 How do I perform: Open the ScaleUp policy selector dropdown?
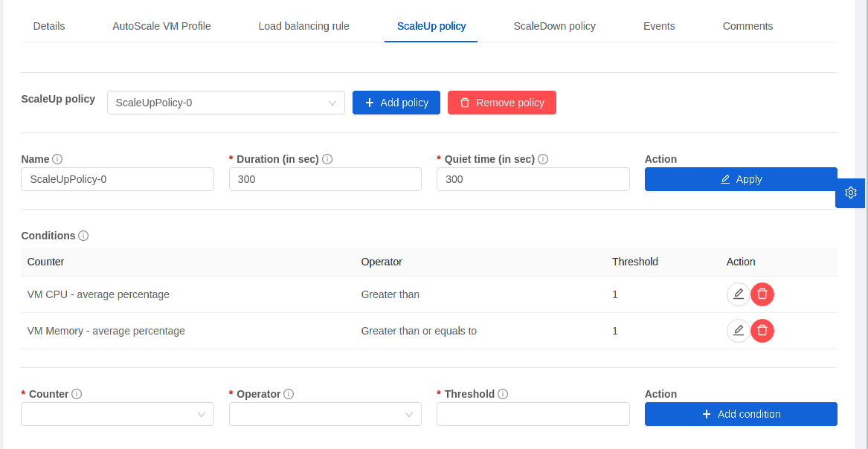point(225,103)
